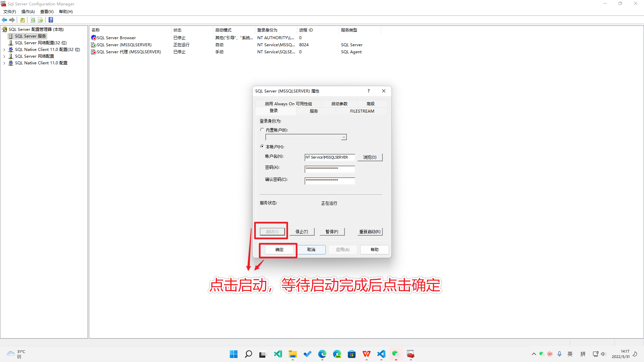Open the blue Visual Studio Code taskbar icon

click(x=381, y=354)
